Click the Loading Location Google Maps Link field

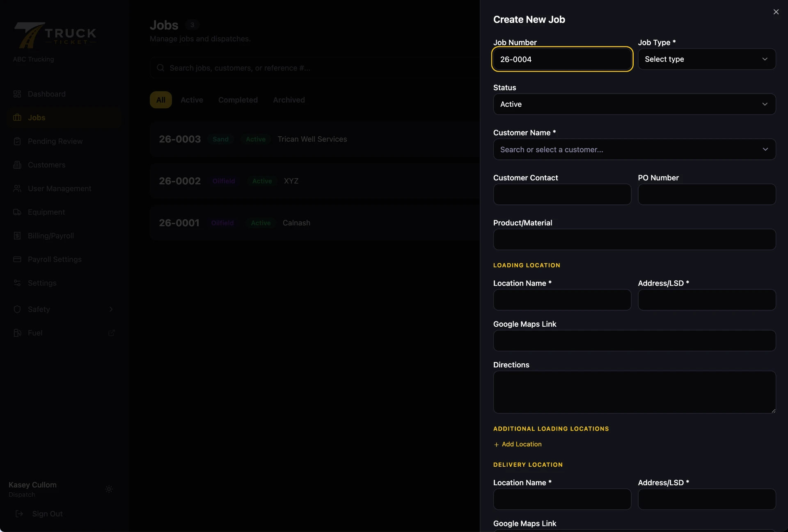(635, 341)
